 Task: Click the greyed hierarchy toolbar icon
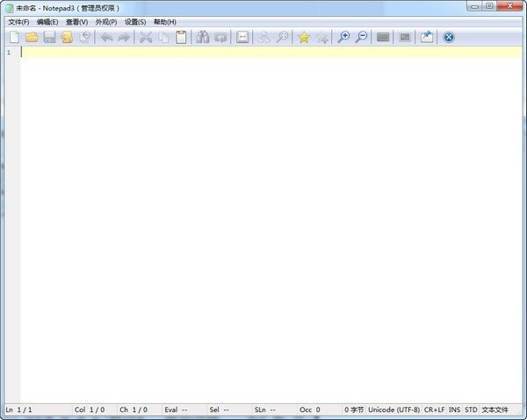263,37
